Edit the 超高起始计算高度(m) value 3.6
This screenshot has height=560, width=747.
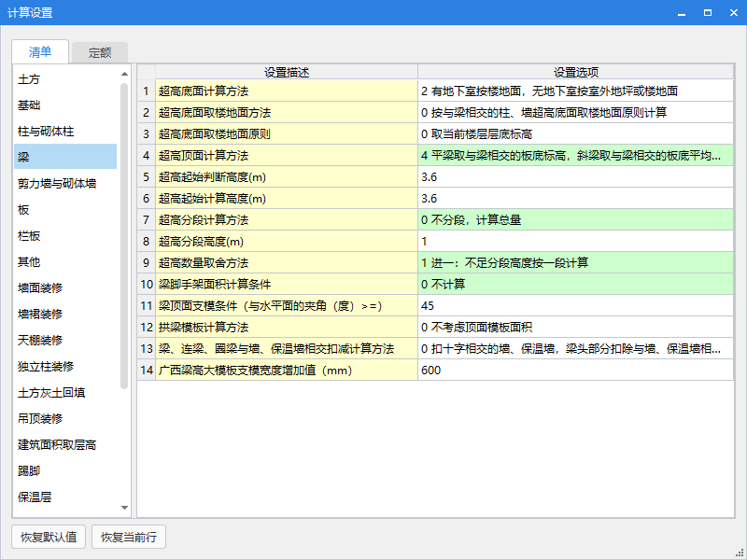pos(575,198)
